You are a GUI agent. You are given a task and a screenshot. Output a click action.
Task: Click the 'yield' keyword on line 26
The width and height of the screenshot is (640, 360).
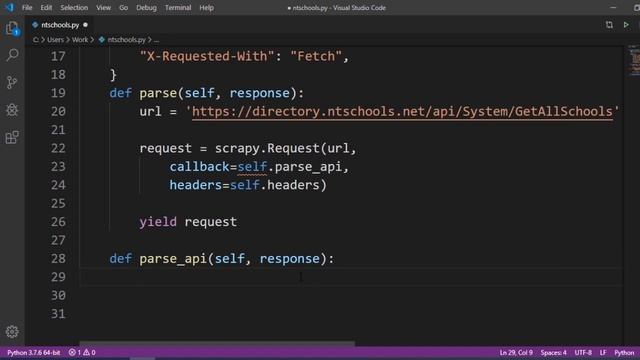158,222
